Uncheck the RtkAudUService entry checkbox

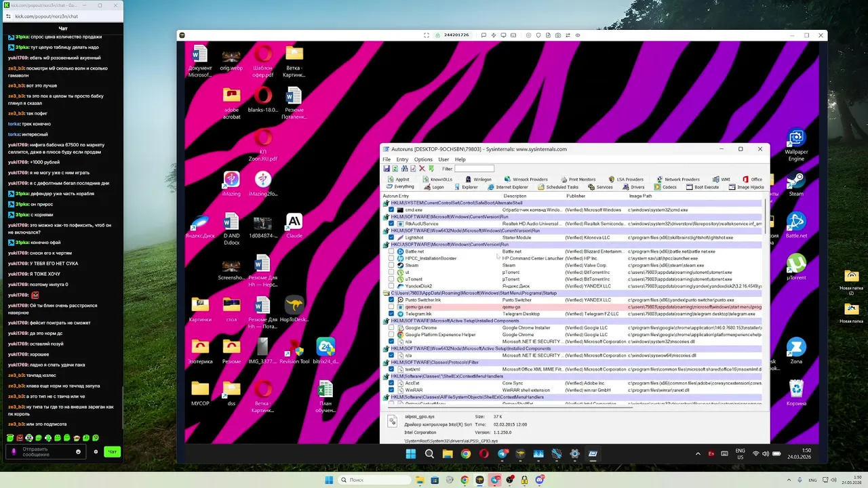click(391, 224)
